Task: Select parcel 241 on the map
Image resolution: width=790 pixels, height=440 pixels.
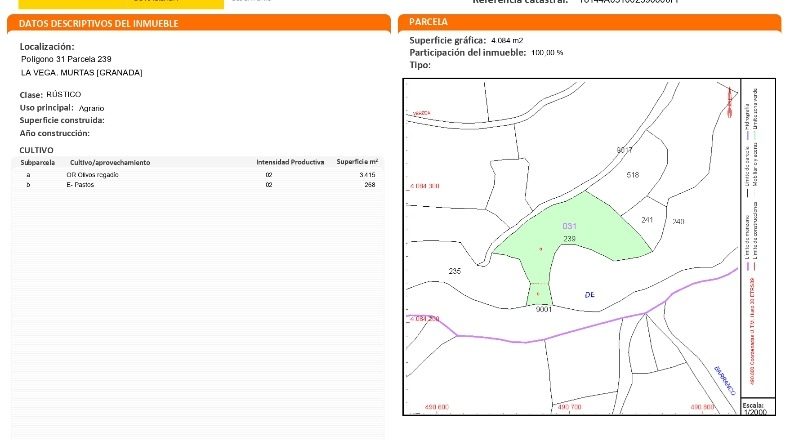Action: 647,220
